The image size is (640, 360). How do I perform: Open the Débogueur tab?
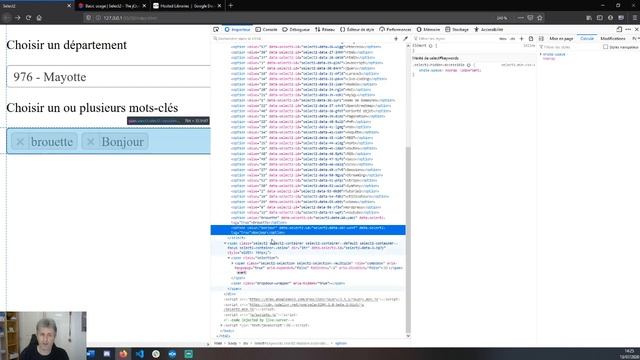coord(296,29)
